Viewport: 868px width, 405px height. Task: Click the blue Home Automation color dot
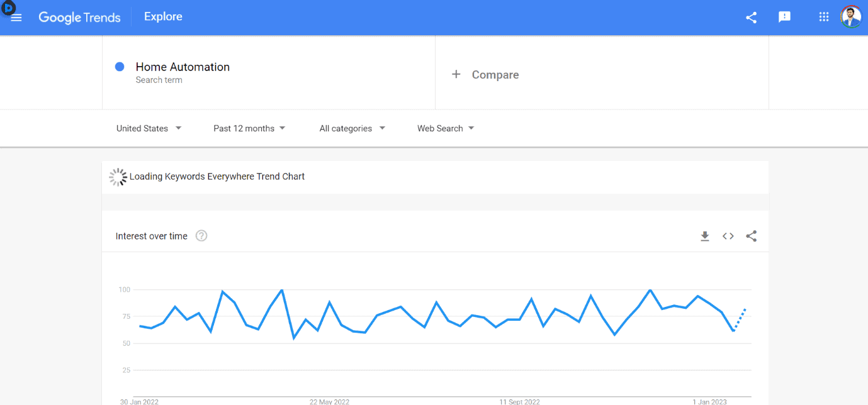[120, 67]
